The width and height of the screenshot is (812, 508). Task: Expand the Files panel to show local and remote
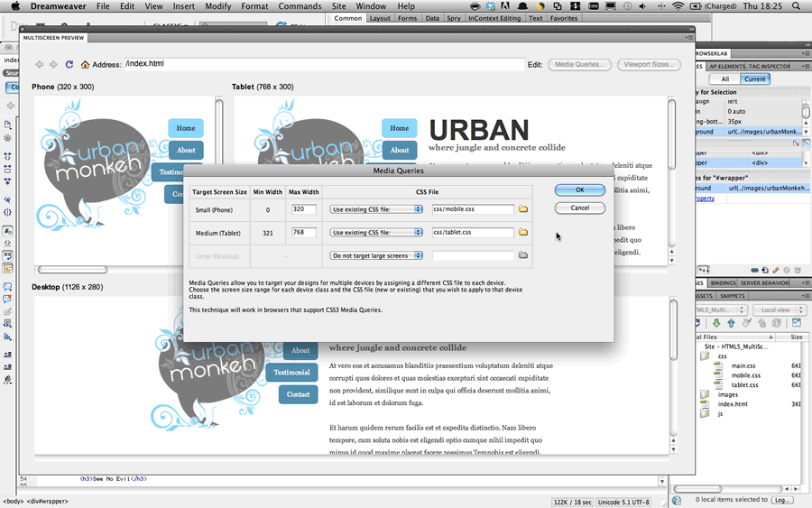(x=797, y=323)
